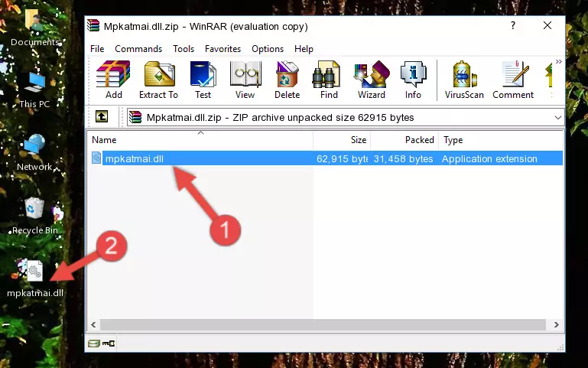Open the Find binoculars tool

329,80
